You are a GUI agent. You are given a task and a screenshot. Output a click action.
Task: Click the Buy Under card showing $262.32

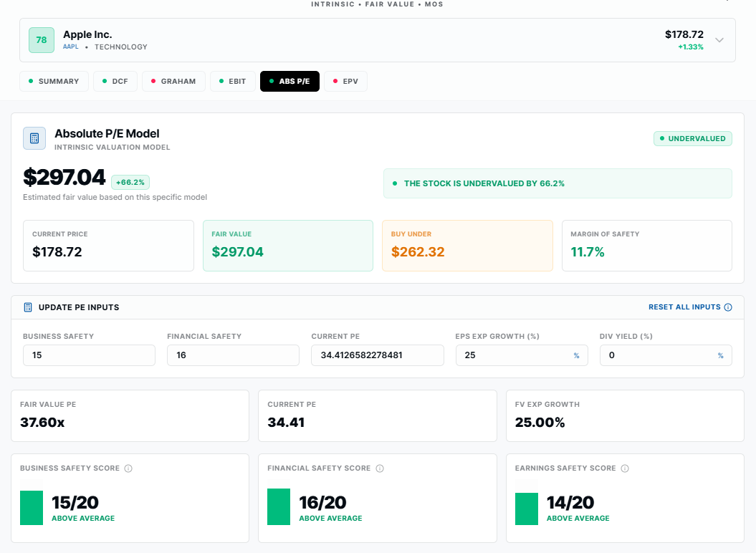click(x=467, y=246)
